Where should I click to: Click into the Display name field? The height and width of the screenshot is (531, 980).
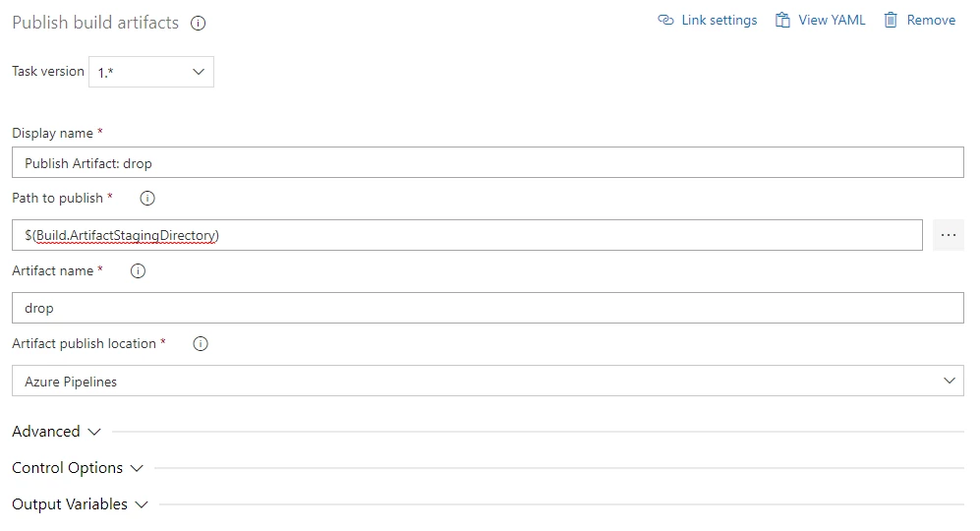(x=488, y=162)
